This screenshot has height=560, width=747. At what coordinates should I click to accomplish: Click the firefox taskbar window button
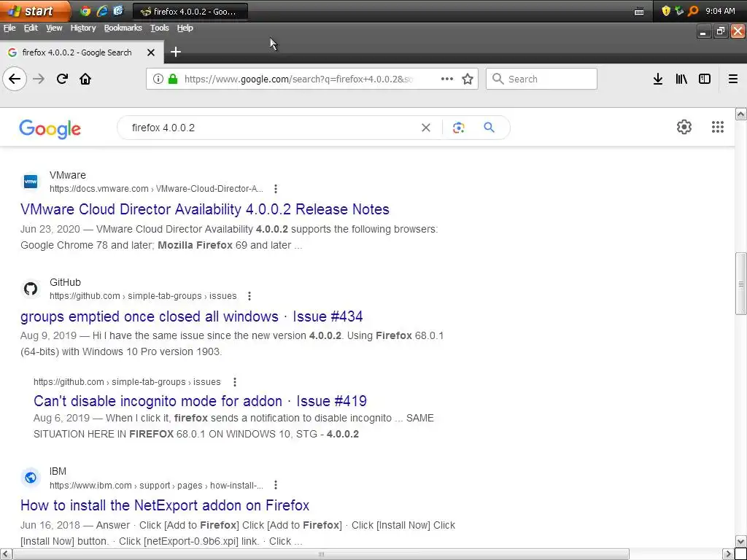(190, 12)
